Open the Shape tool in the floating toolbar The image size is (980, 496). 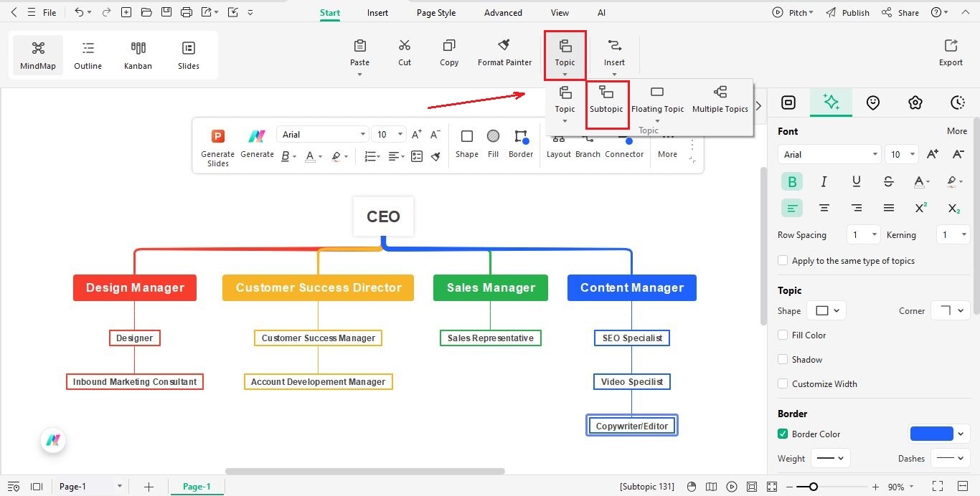point(466,145)
